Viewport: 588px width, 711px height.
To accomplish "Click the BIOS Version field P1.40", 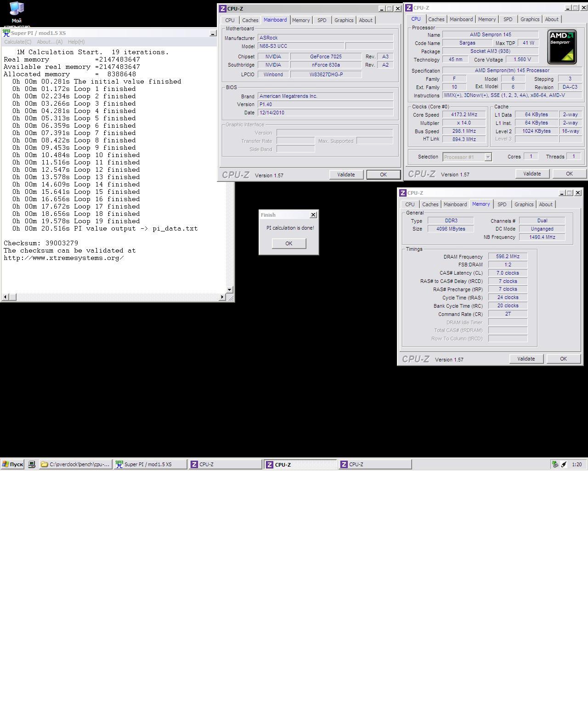I will [325, 104].
